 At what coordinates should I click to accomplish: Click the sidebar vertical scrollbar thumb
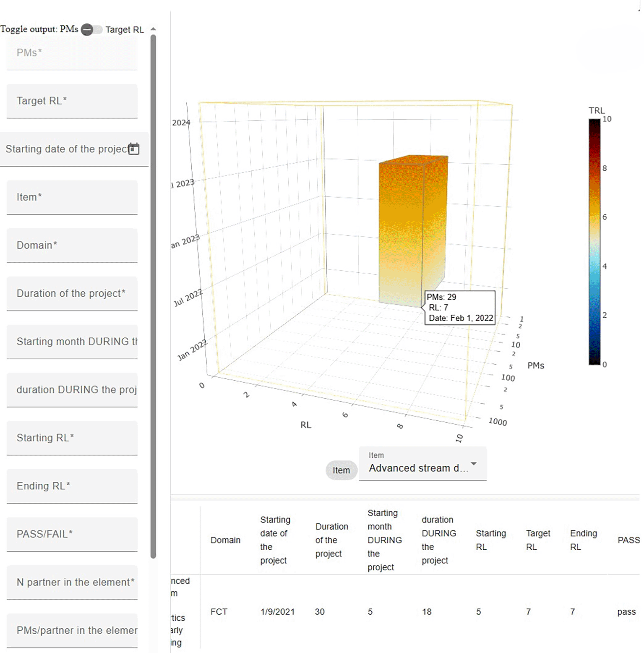coord(153,297)
